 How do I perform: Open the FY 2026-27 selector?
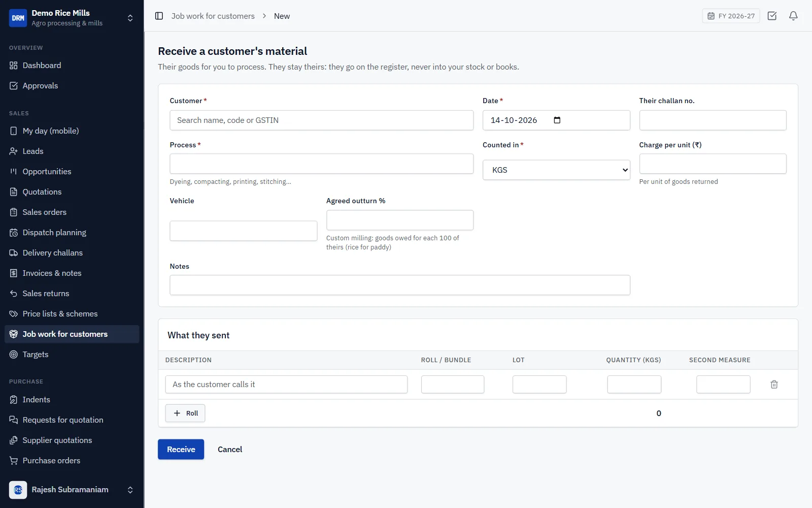click(731, 16)
